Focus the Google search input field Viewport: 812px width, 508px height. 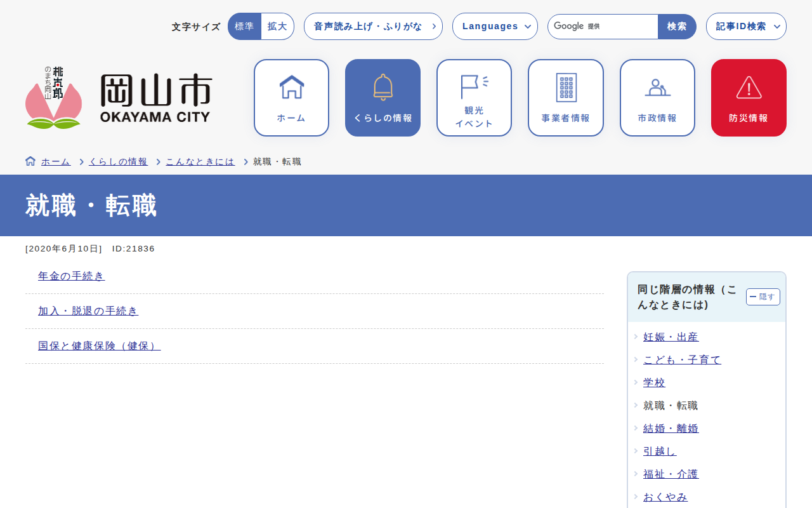click(603, 27)
